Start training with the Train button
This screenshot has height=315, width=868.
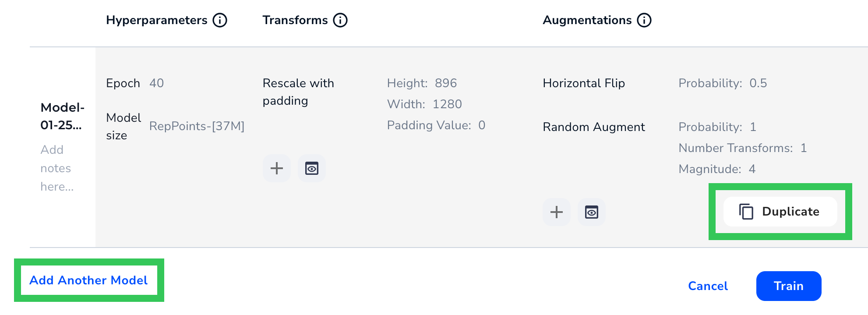pos(788,286)
